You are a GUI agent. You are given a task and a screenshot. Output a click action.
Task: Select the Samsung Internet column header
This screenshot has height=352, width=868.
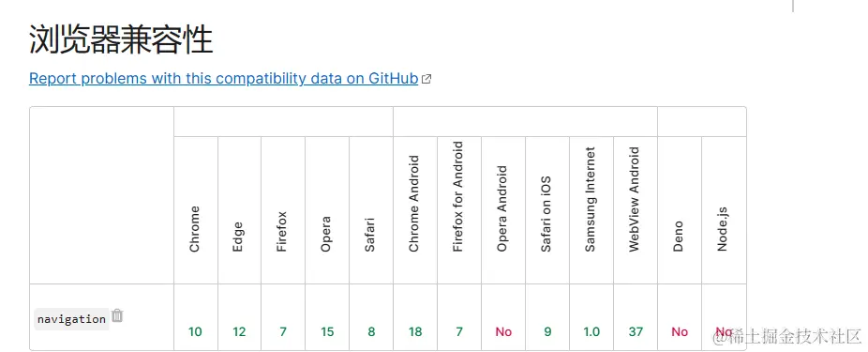(x=591, y=210)
